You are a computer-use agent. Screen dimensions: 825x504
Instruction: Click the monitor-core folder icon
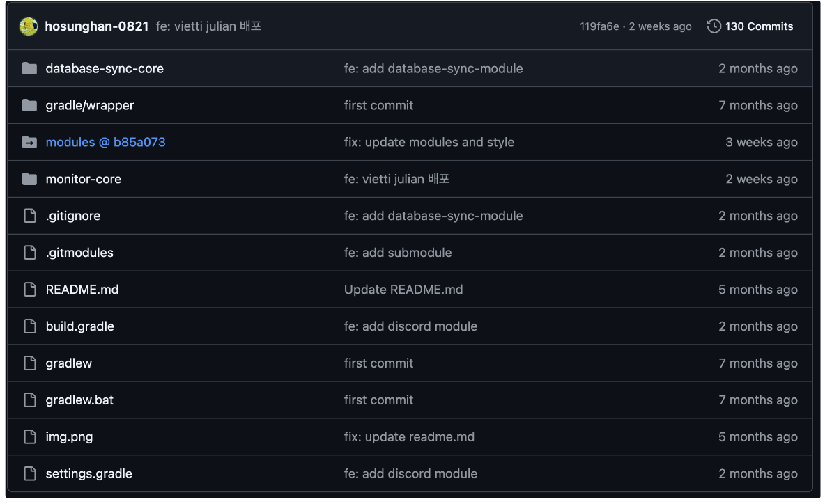29,179
